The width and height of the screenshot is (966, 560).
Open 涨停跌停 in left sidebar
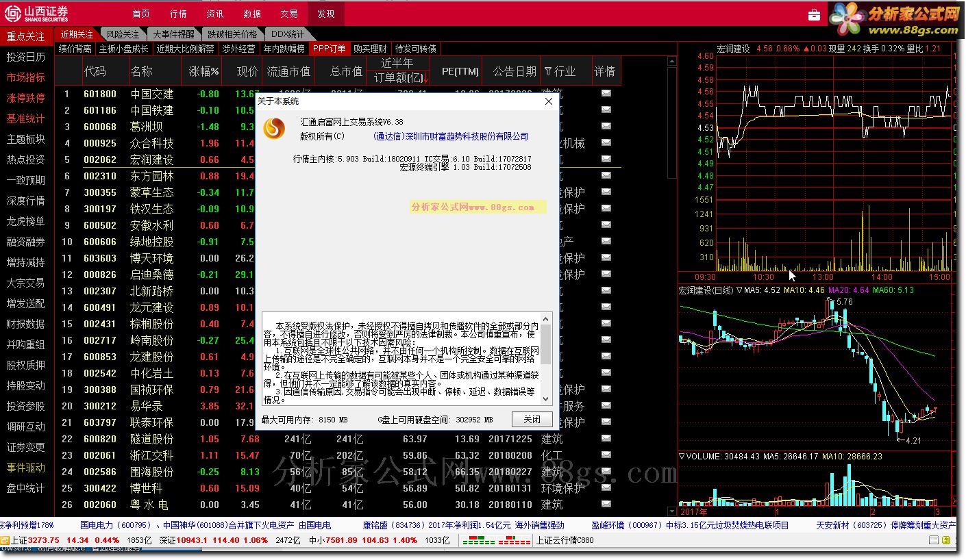26,98
